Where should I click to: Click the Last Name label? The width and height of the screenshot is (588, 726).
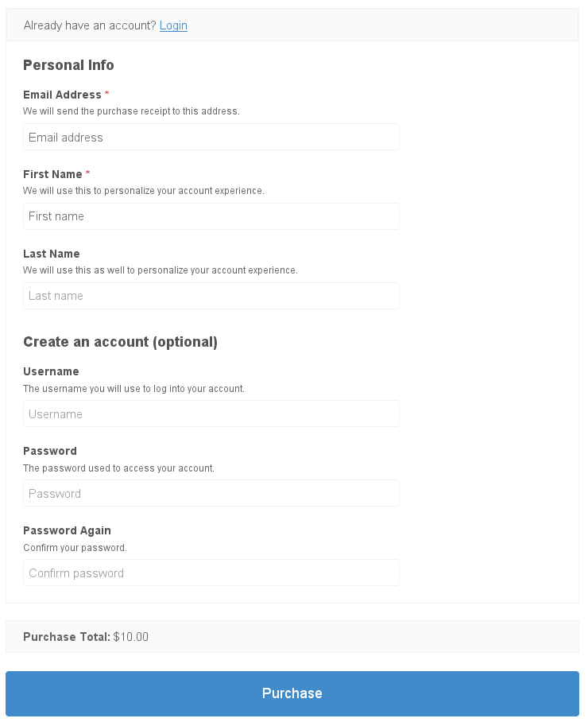pos(52,254)
